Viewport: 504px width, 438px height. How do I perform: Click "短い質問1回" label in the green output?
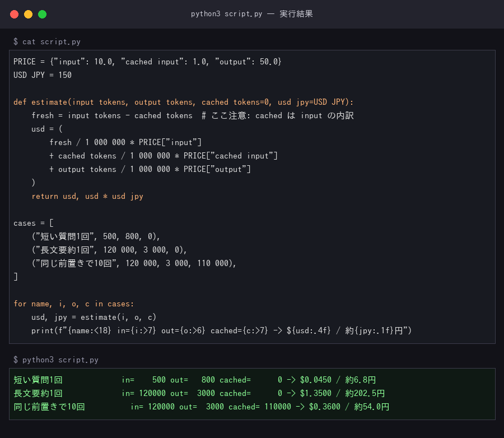coord(38,380)
